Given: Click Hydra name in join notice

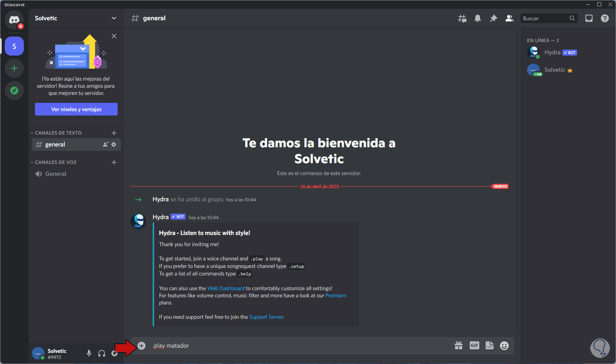Looking at the screenshot, I should tap(161, 199).
